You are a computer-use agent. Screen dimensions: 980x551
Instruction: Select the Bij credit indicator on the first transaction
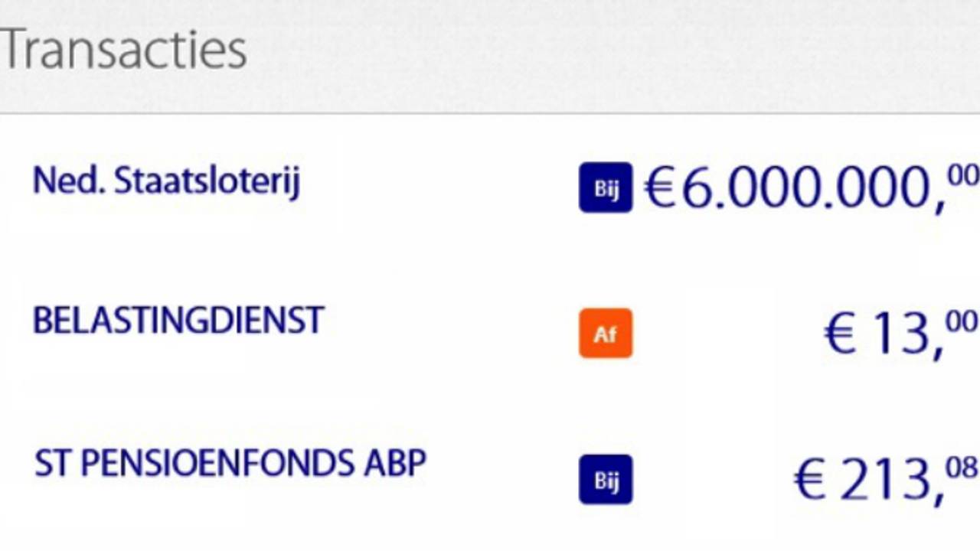[x=606, y=187]
